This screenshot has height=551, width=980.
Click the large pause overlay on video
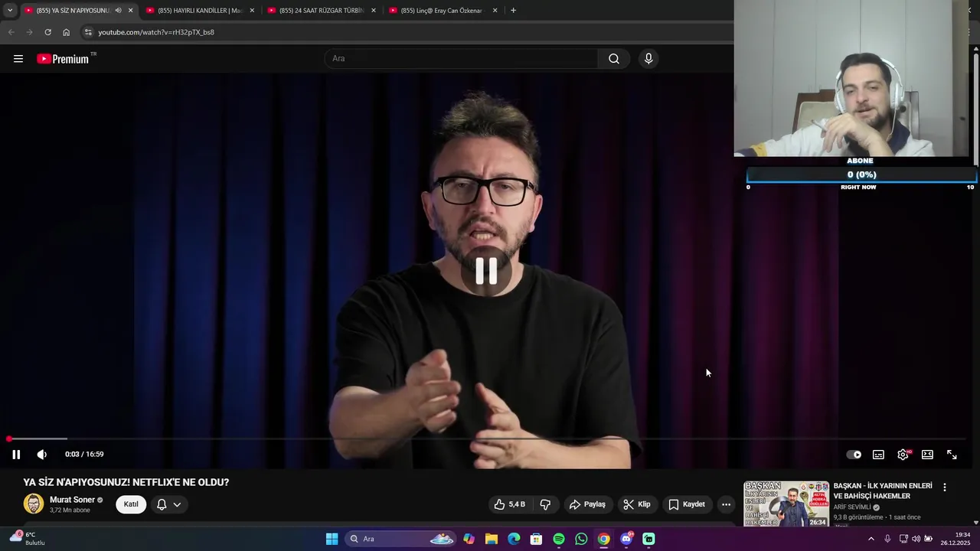pos(486,271)
